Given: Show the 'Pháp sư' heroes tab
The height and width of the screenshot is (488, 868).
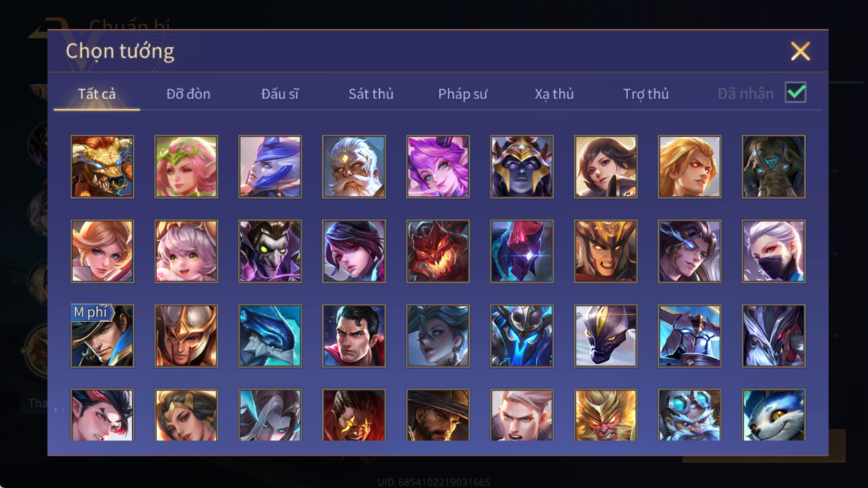Looking at the screenshot, I should (x=462, y=94).
